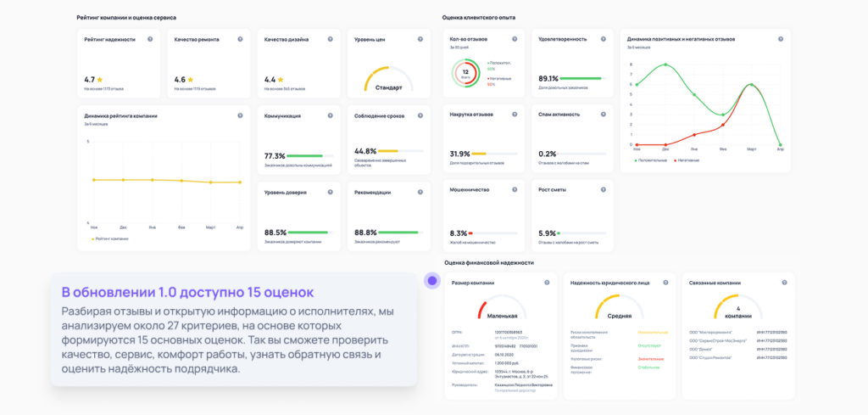The height and width of the screenshot is (415, 868).
Task: Select company ООО "СервисСтрой-МосЭнерго"
Action: click(x=717, y=341)
